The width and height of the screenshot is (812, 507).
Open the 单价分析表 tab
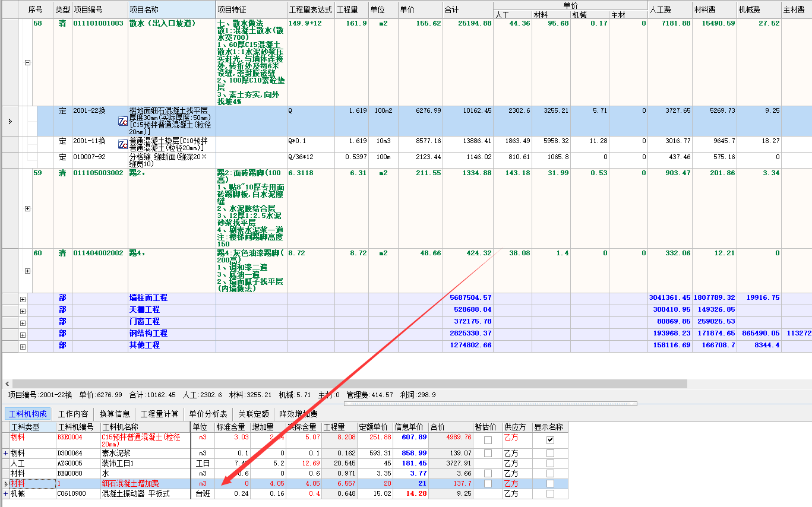point(208,414)
